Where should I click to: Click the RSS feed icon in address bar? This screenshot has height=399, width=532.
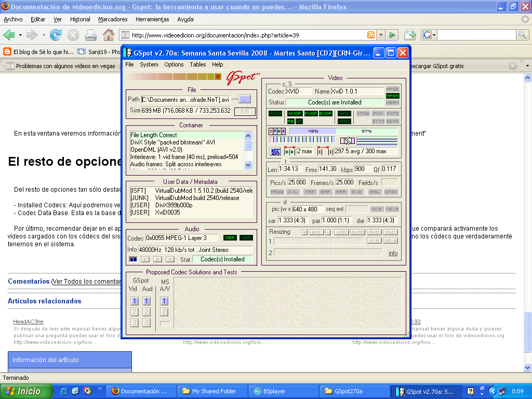[371, 35]
